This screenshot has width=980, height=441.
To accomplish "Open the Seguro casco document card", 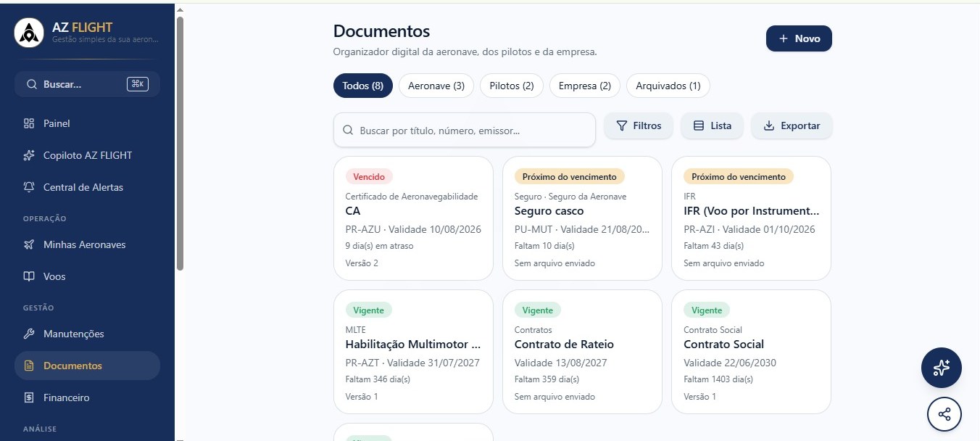I will [582, 218].
